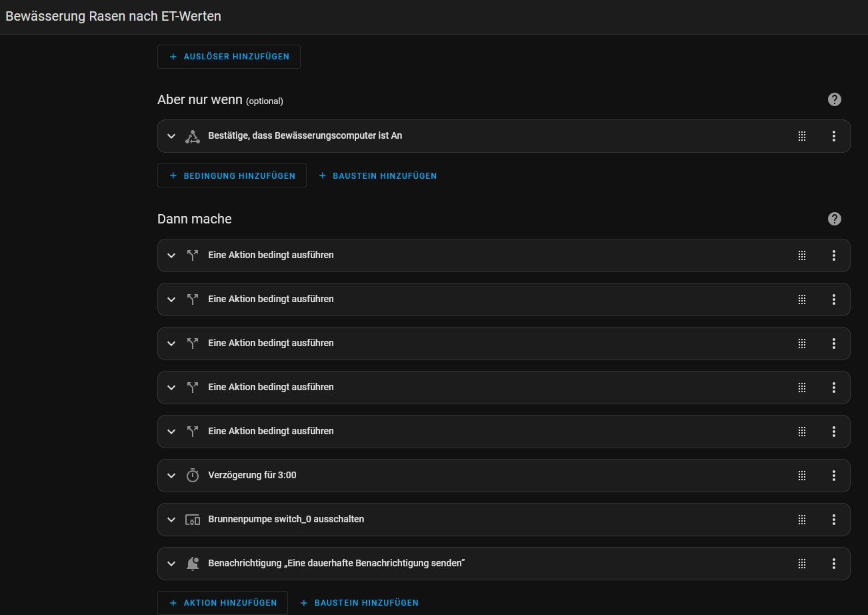Open help for 'Dann mache' section

[x=834, y=219]
